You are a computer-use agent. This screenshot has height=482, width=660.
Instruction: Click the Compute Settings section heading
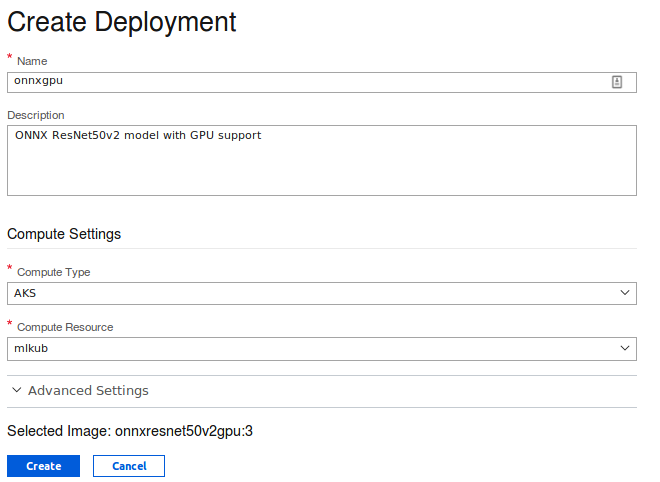coord(64,234)
